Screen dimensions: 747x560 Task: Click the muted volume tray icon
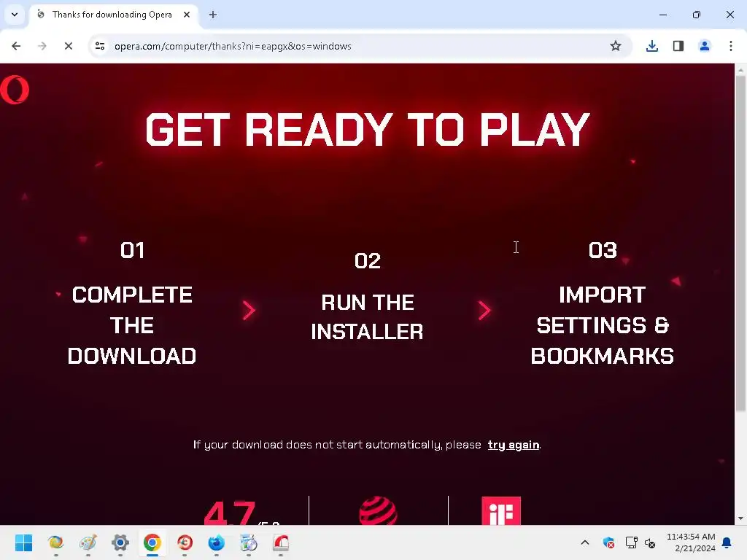651,542
